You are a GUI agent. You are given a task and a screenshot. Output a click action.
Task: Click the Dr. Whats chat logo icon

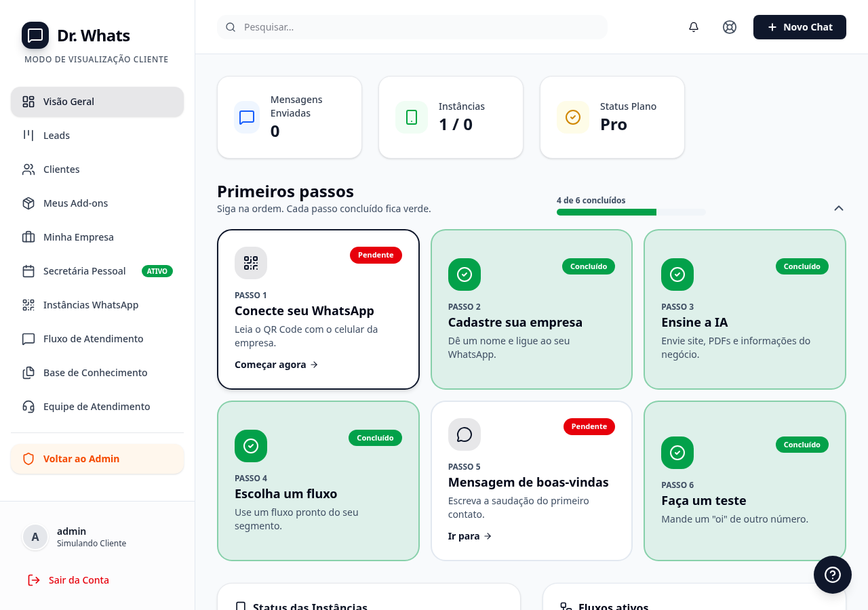point(35,35)
